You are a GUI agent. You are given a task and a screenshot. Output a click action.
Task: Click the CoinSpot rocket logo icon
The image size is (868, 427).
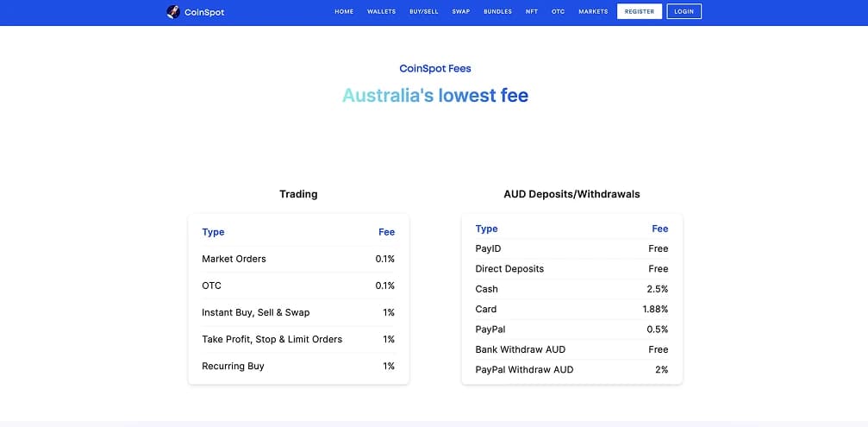(173, 11)
